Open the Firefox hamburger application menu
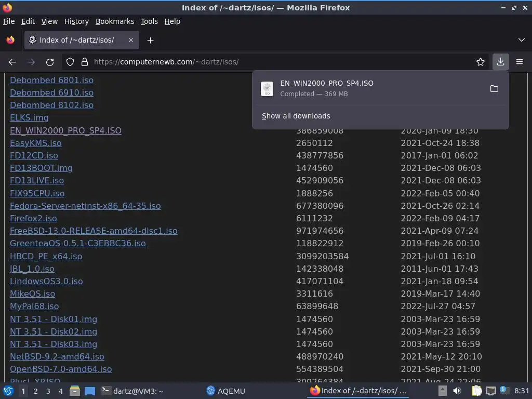Image resolution: width=532 pixels, height=399 pixels. (x=520, y=62)
